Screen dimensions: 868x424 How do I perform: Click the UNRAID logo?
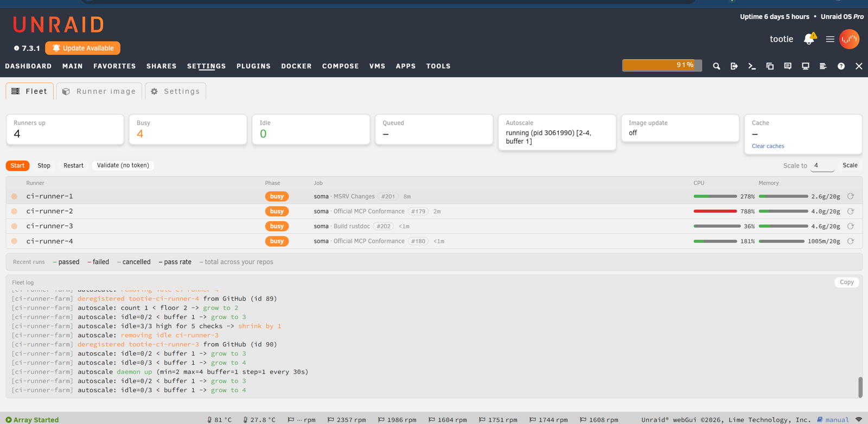coord(59,24)
